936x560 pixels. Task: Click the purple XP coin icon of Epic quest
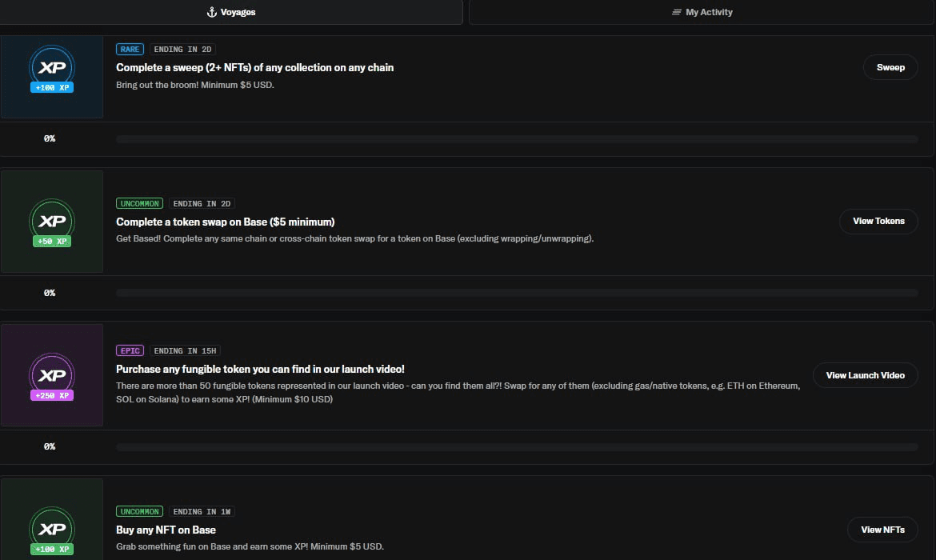pyautogui.click(x=52, y=375)
